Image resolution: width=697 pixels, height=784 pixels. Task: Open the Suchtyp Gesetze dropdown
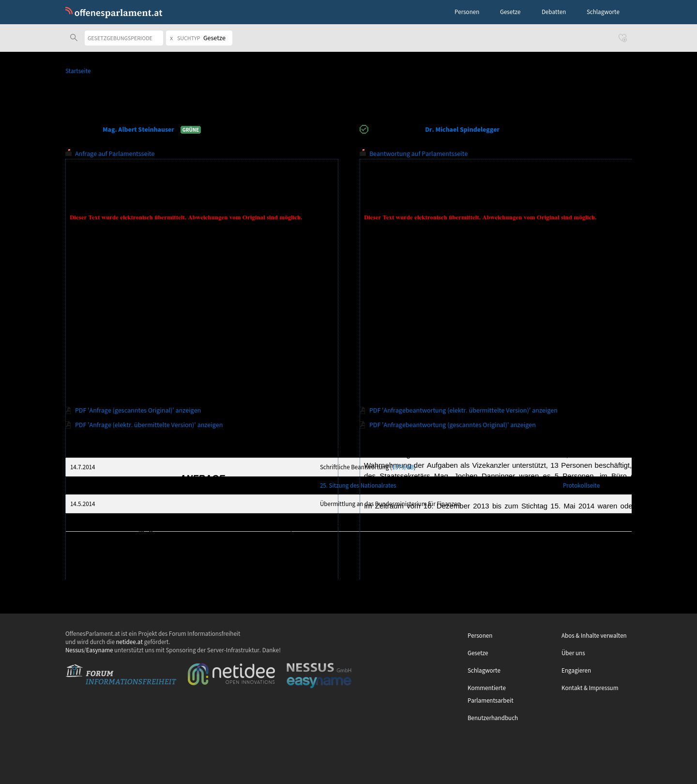pyautogui.click(x=214, y=38)
